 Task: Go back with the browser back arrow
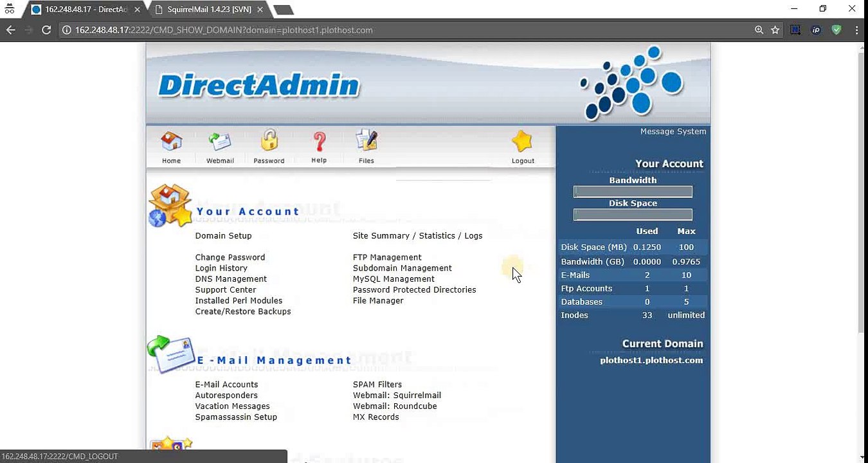pos(10,30)
